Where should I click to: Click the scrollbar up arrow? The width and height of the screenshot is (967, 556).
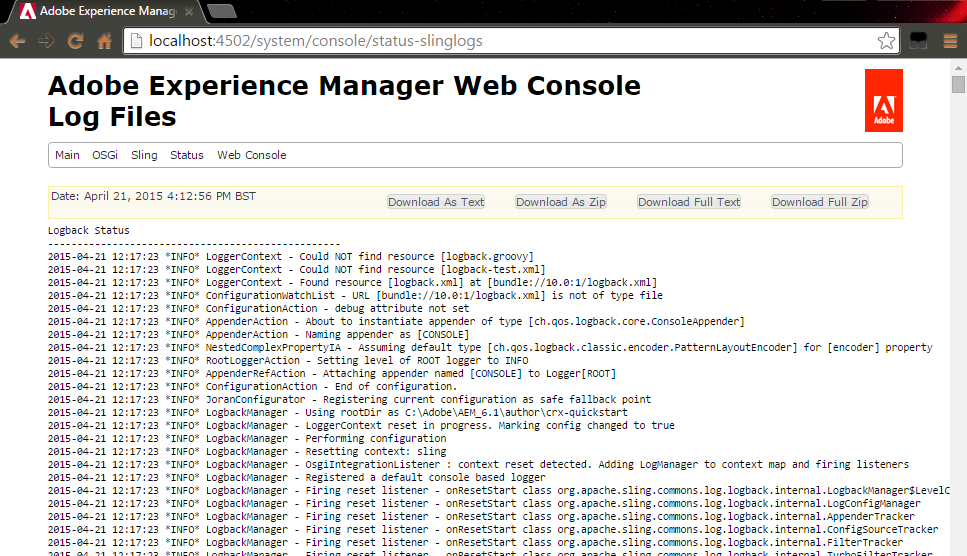point(958,68)
